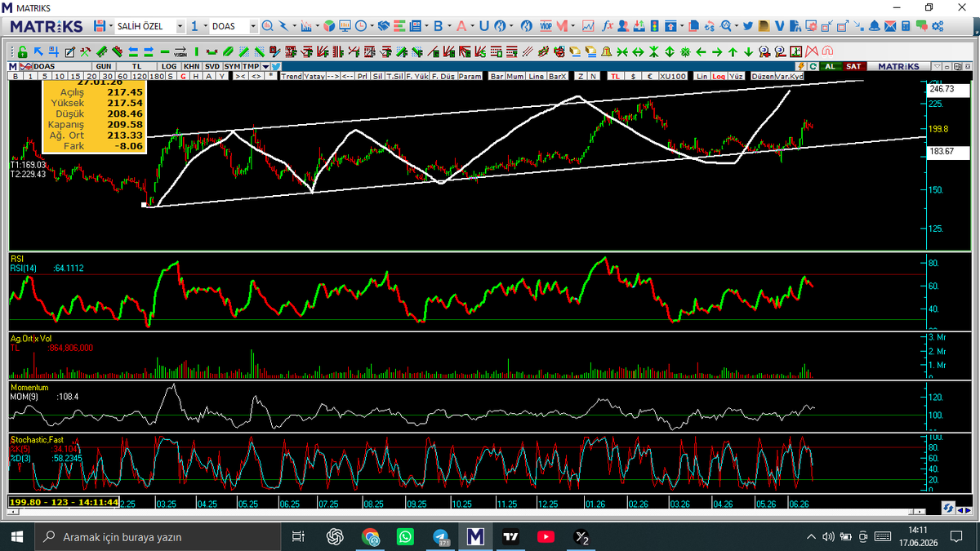Click the chat bubbles icon
The image size is (980, 551).
(921, 26)
